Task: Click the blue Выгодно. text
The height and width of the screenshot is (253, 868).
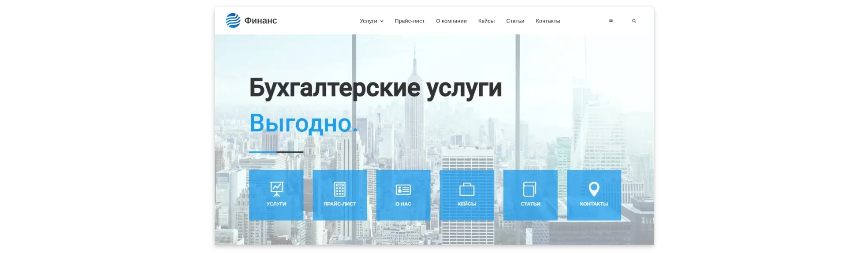Action: (x=303, y=123)
